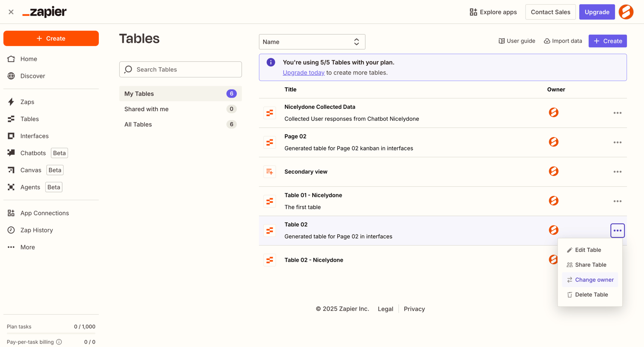
Task: Close the sidebar with the X icon
Action: (11, 12)
